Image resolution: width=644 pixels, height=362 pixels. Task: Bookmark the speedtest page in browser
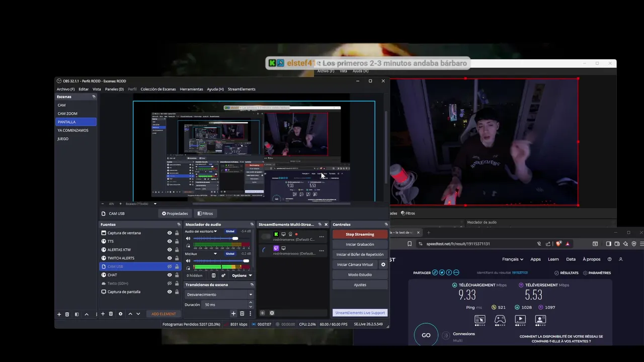point(409,244)
